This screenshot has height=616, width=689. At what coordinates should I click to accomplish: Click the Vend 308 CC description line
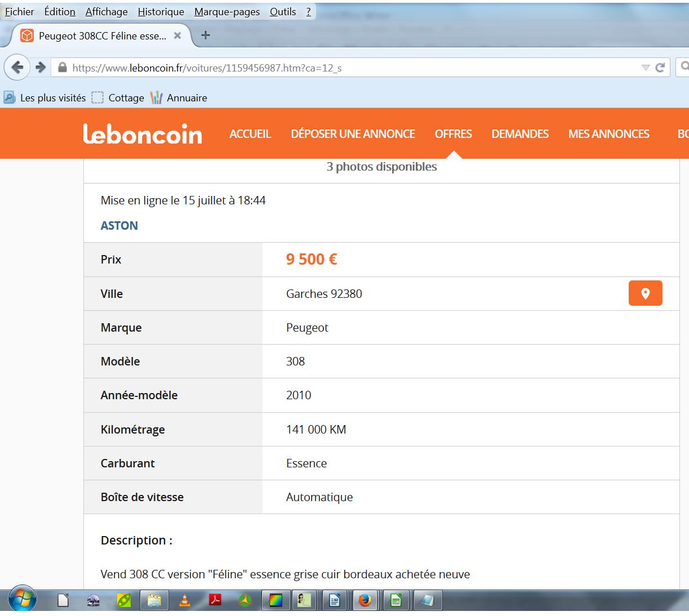pyautogui.click(x=285, y=574)
